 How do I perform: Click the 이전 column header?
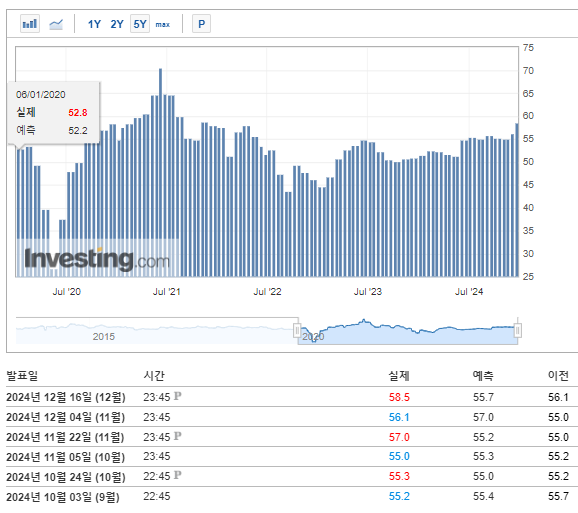(x=558, y=376)
